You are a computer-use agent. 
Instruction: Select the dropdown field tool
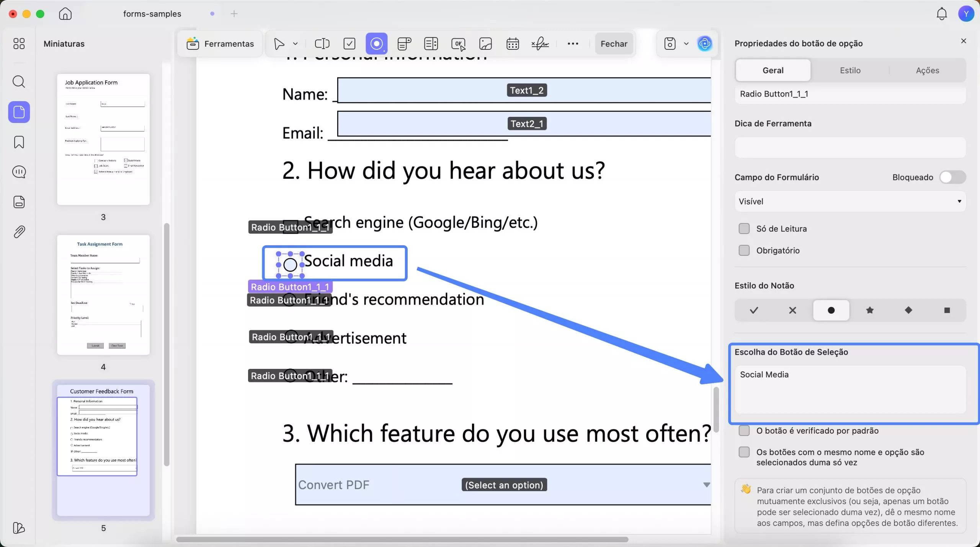coord(404,44)
